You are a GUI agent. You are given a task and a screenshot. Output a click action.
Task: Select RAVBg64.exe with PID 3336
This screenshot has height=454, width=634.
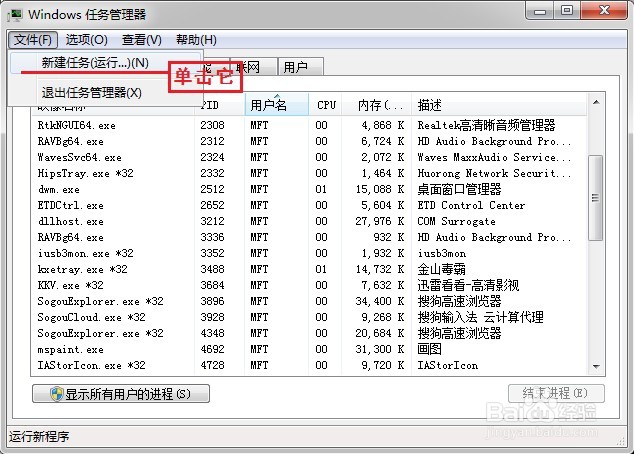tap(309, 237)
